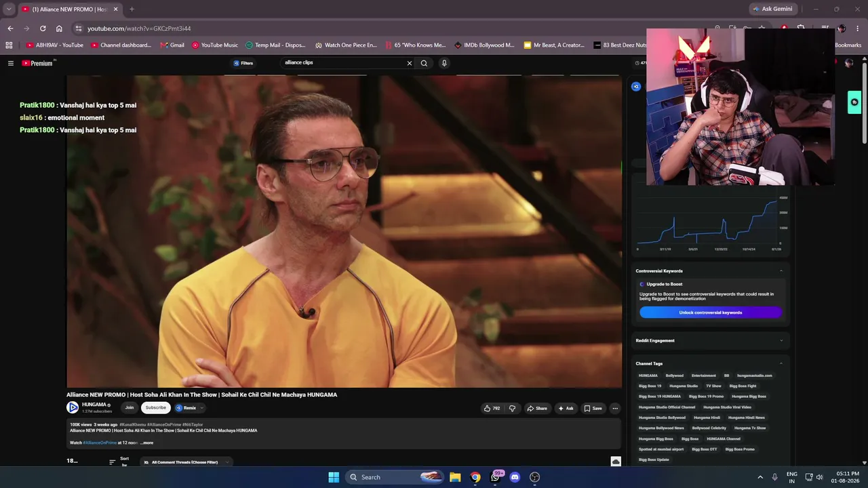Open the Filters button near search
Image resolution: width=868 pixels, height=488 pixels.
point(243,63)
